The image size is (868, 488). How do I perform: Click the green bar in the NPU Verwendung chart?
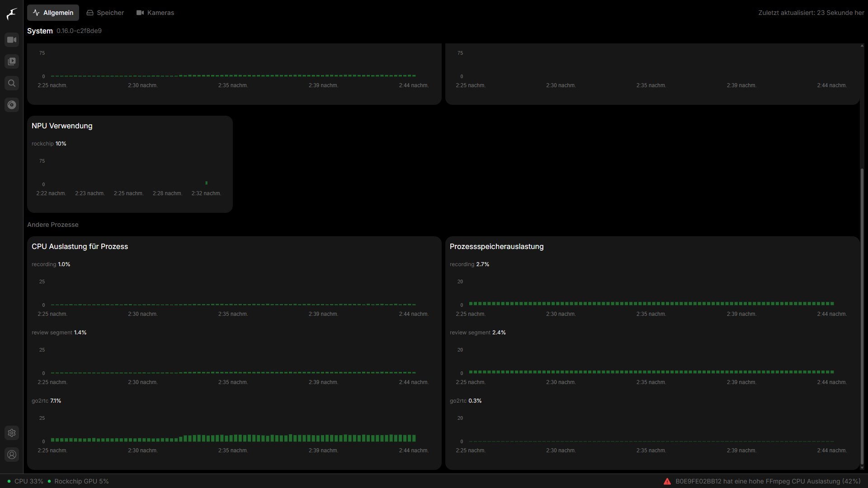[207, 183]
